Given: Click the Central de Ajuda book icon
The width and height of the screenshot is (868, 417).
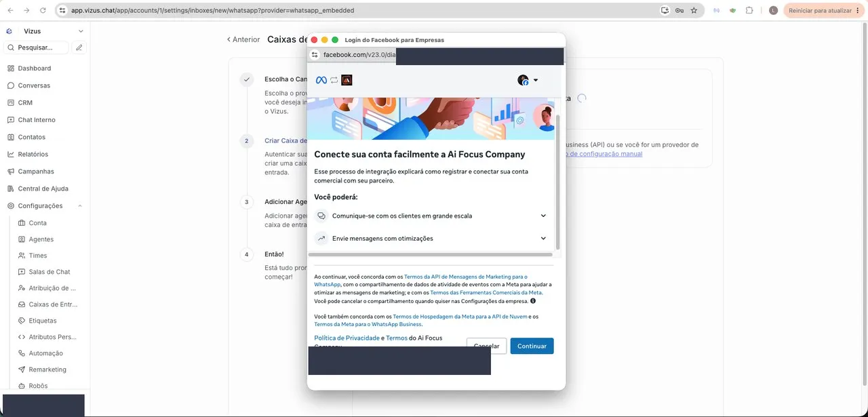Looking at the screenshot, I should point(11,188).
